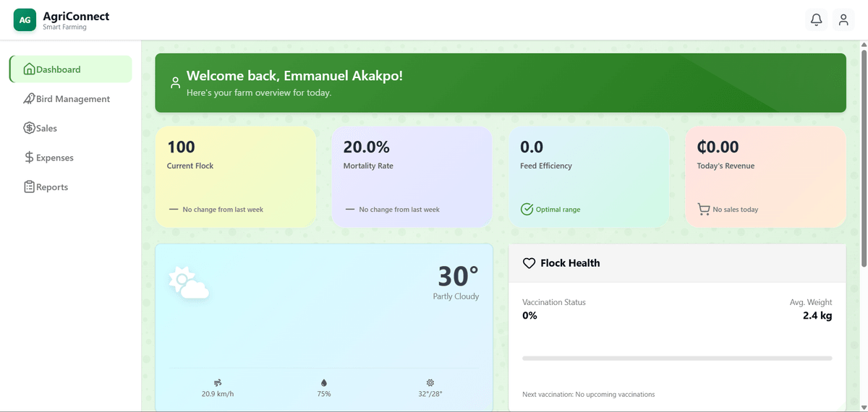868x412 pixels.
Task: Click the page vertical scrollbar
Action: pyautogui.click(x=864, y=217)
